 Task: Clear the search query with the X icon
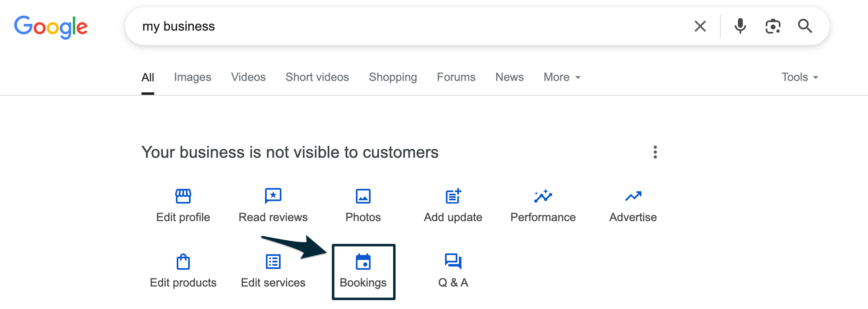[x=700, y=26]
